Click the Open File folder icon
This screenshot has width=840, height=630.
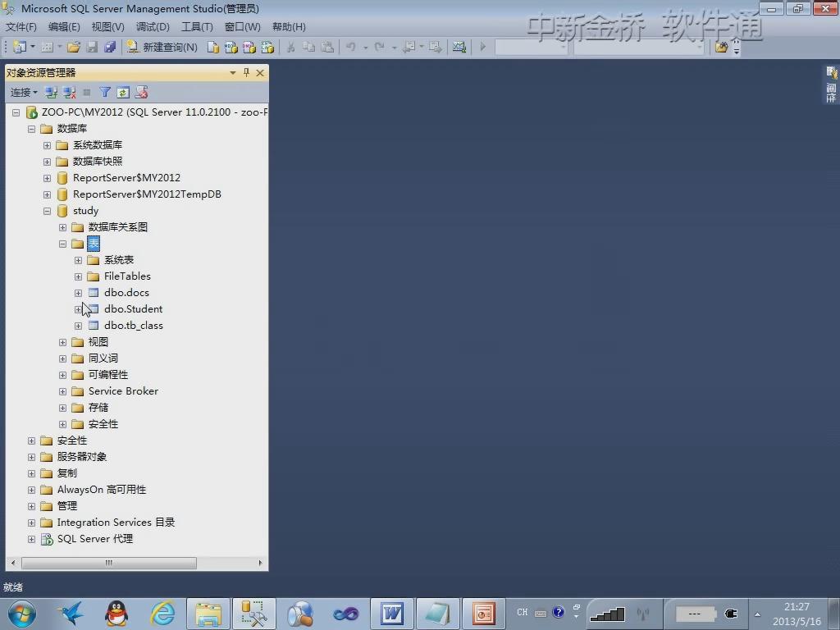coord(74,47)
